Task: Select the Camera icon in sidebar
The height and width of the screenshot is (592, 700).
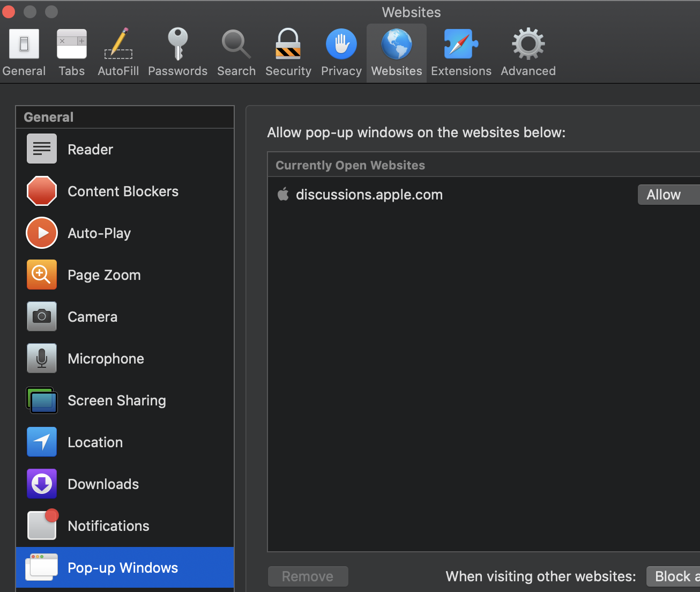Action: (42, 316)
